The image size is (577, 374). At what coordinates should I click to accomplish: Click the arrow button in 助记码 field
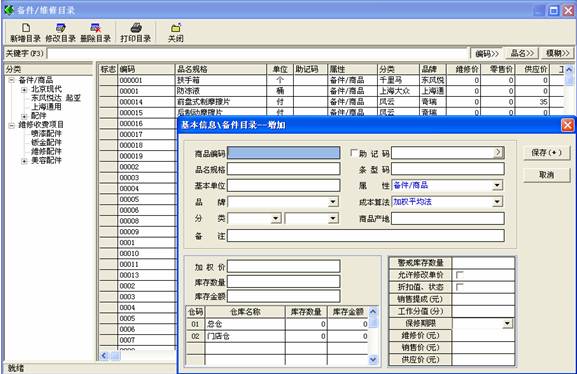[498, 152]
